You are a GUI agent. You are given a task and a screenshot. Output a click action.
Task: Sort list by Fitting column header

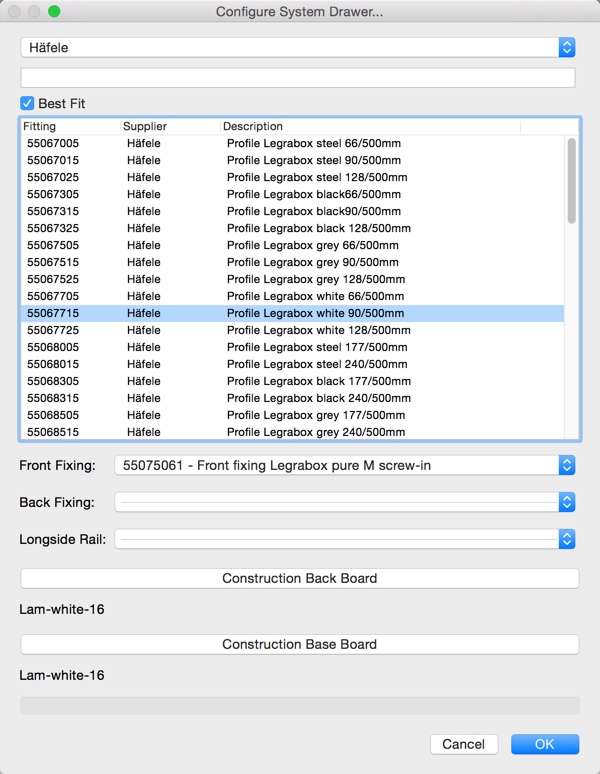71,126
